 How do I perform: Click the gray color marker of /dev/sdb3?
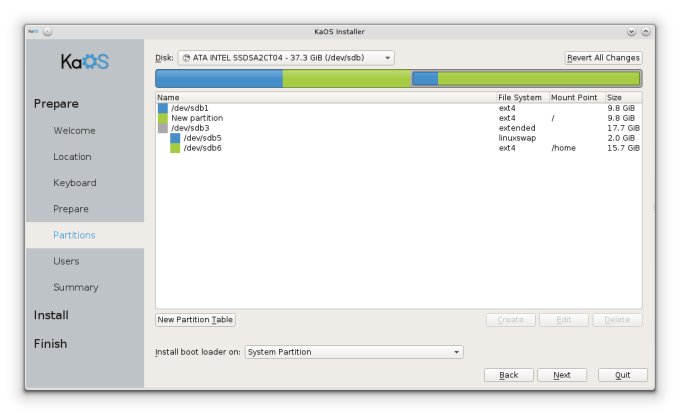[x=163, y=128]
